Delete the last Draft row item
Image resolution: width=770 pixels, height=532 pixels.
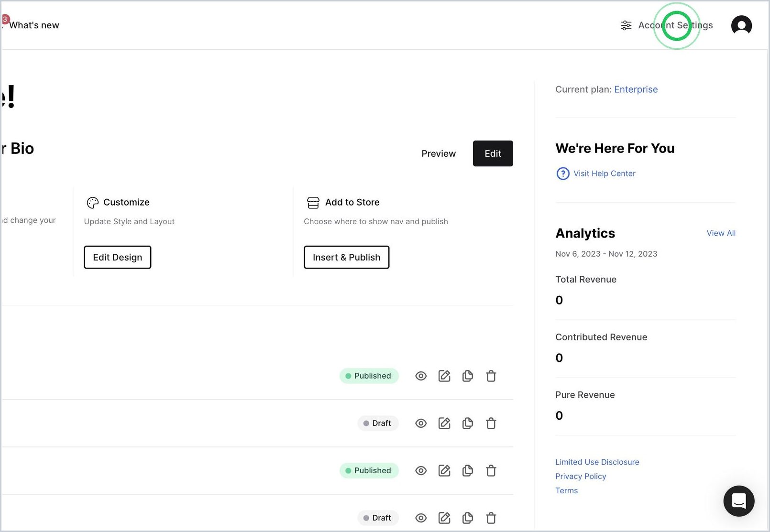(491, 518)
